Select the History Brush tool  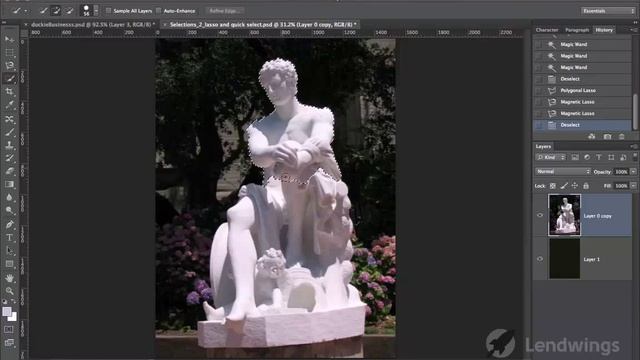click(x=9, y=158)
